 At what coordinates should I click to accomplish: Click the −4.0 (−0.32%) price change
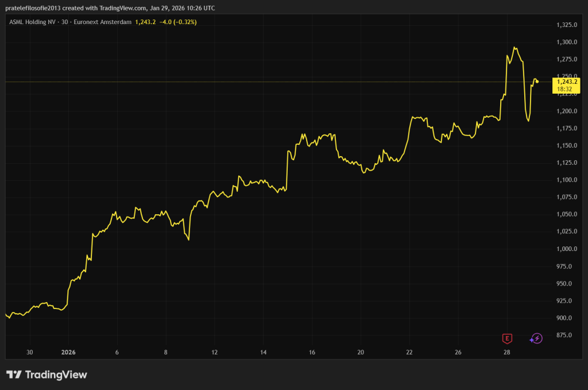[x=179, y=22]
